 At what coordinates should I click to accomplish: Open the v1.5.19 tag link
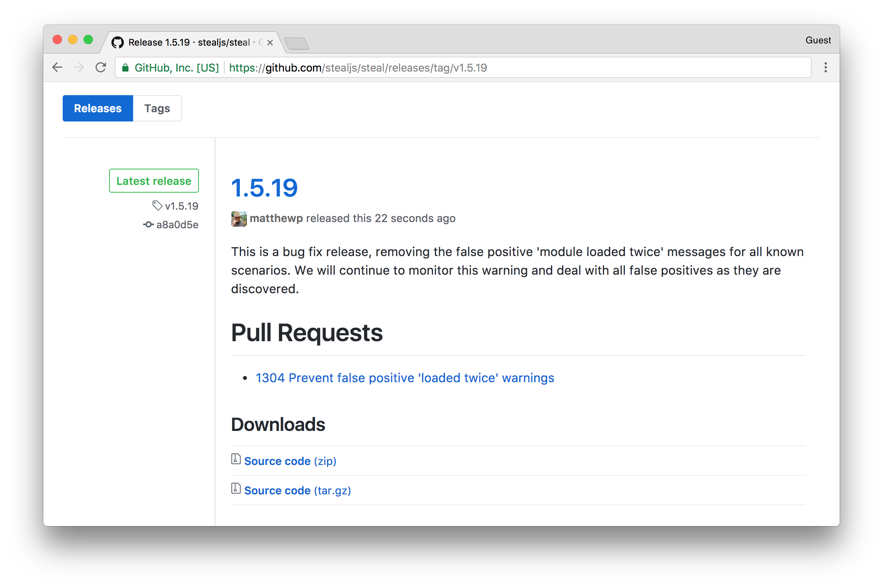[181, 206]
